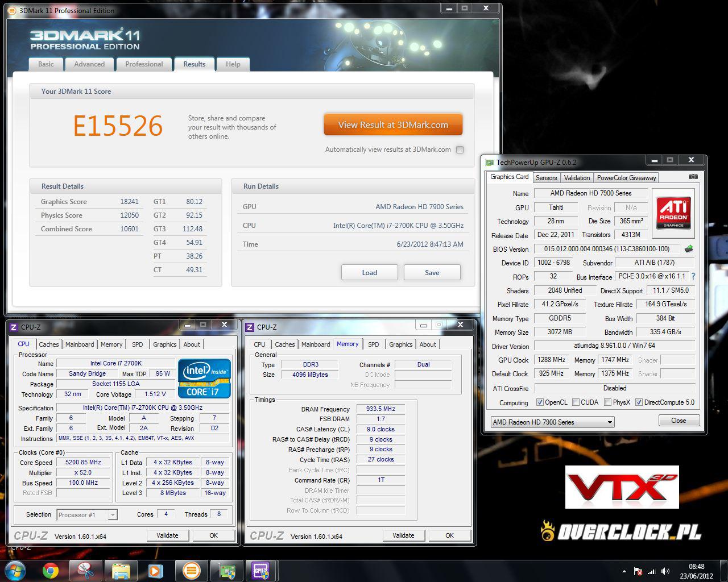Viewport: 728px width, 582px height.
Task: Click the purple CPU-Z taskbar icon
Action: click(261, 571)
